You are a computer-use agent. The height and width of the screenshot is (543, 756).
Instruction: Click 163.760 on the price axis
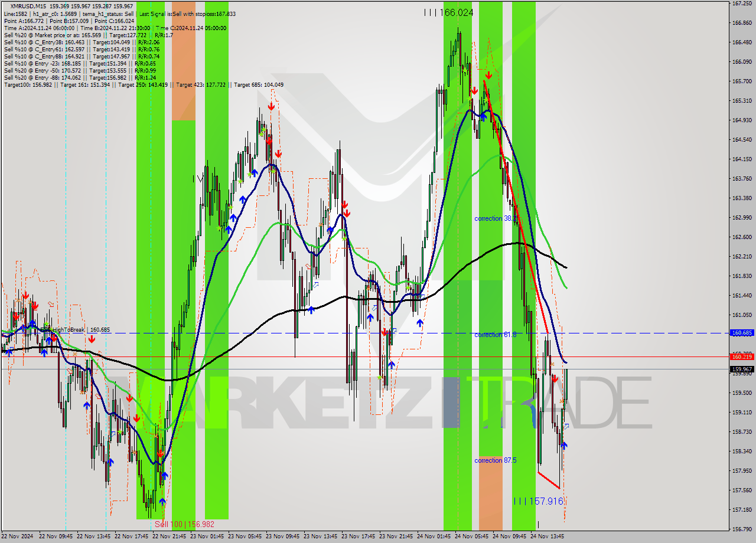742,179
